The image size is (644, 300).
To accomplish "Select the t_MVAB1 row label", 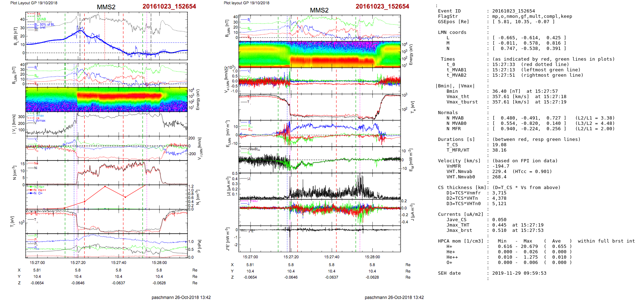I will [456, 70].
